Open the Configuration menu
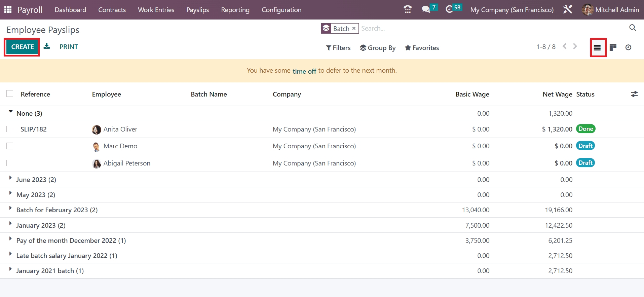Viewport: 644px width, 297px height. point(281,10)
